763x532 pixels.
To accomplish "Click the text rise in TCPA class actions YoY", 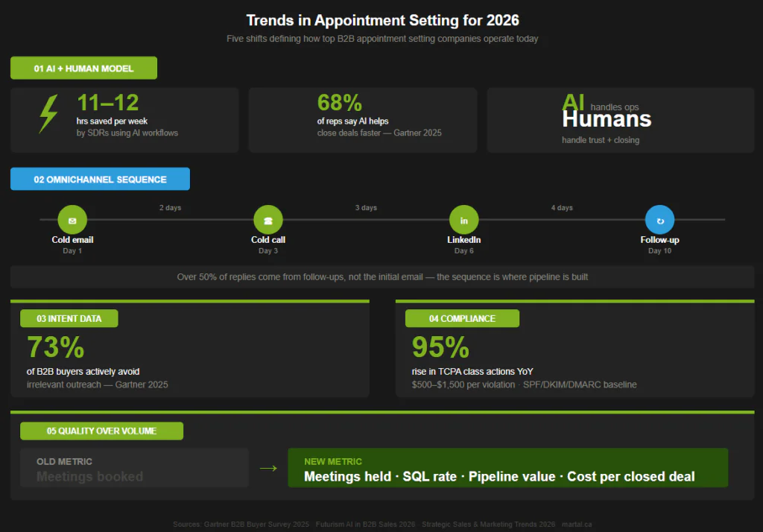I will (x=472, y=371).
